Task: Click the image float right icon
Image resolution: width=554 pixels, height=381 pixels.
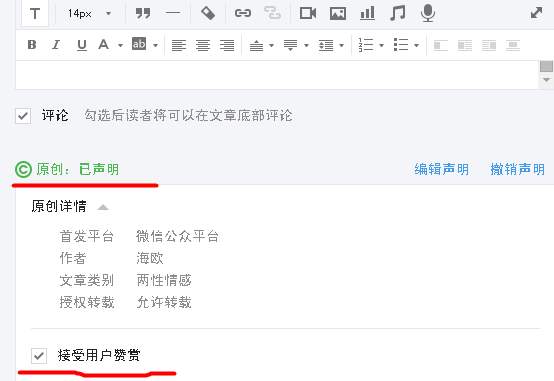Action: point(489,45)
